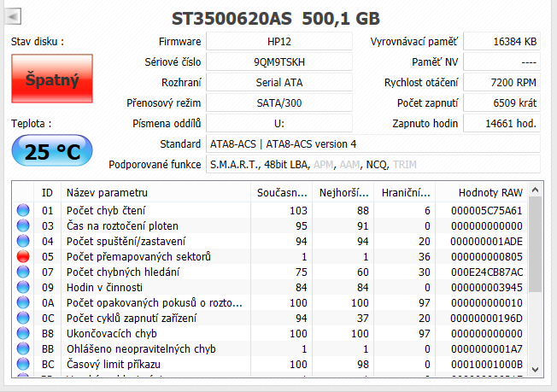Click the Název parametru column header

tap(155, 192)
